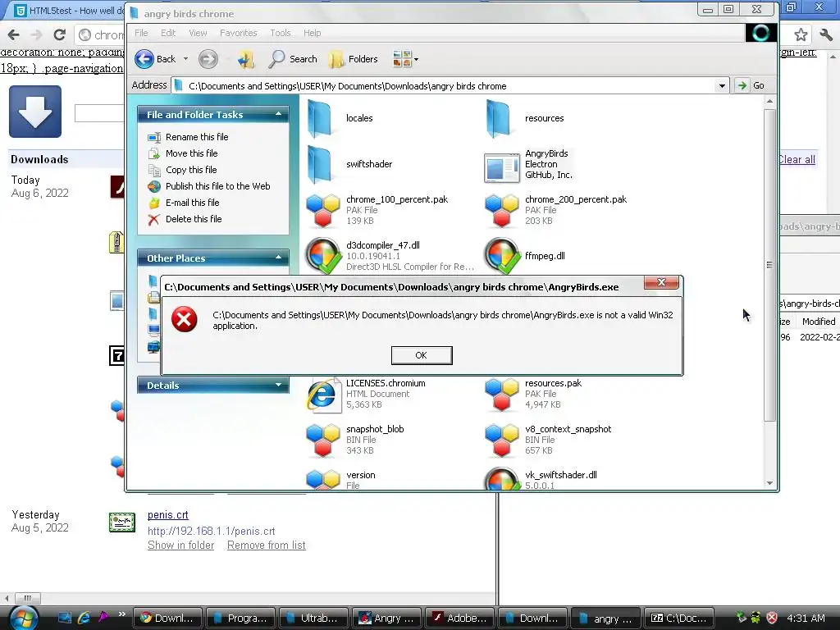
Task: Switch to Progra... taskbar button
Action: 240,619
